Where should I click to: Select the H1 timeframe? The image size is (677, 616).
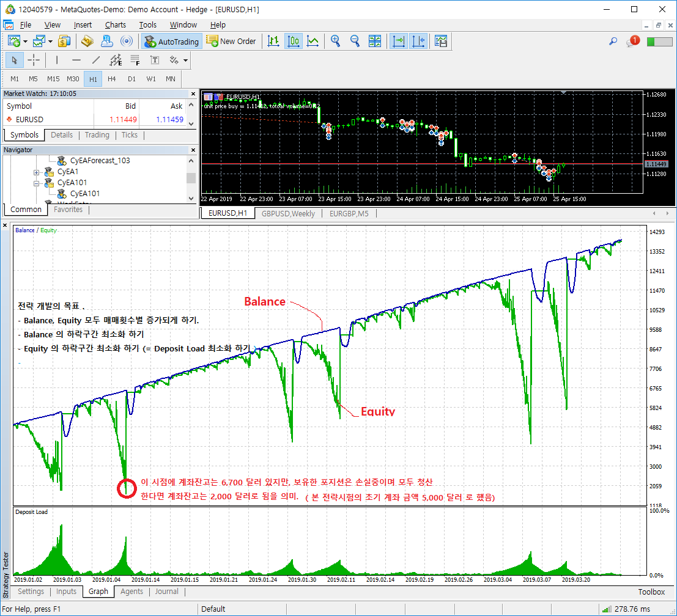tap(93, 79)
